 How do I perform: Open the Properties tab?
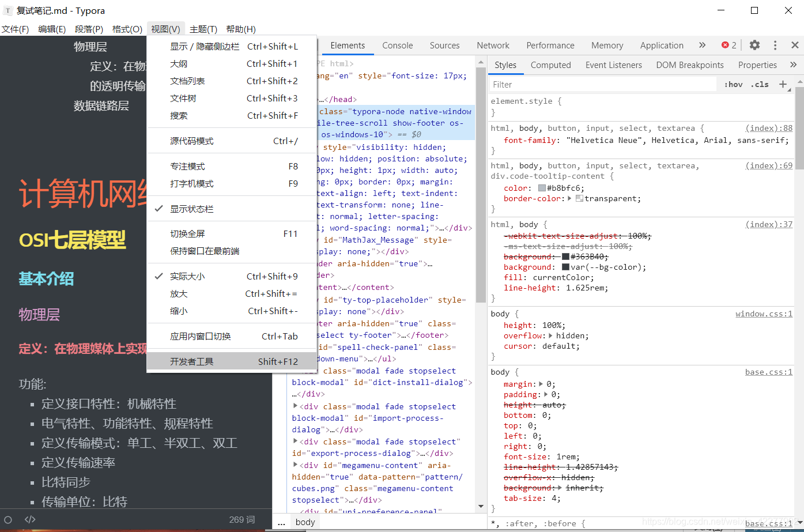click(x=757, y=65)
